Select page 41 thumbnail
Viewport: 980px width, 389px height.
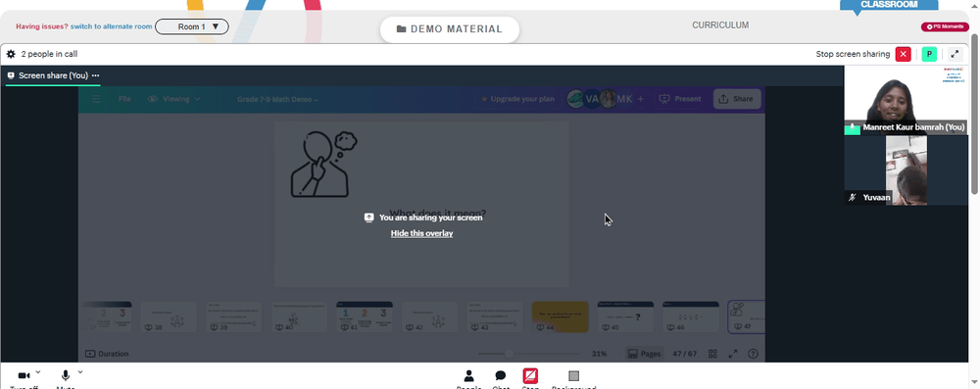(365, 317)
